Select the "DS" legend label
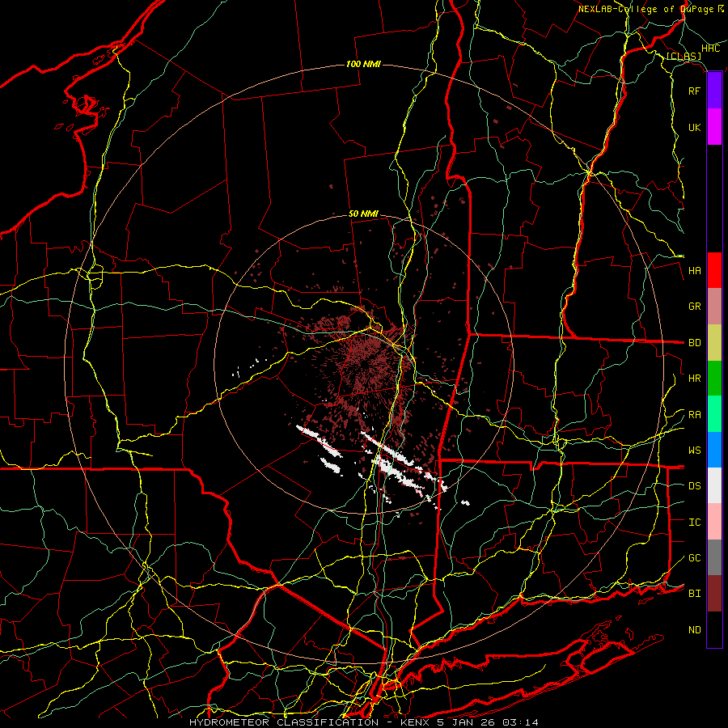Image resolution: width=728 pixels, height=728 pixels. tap(694, 486)
